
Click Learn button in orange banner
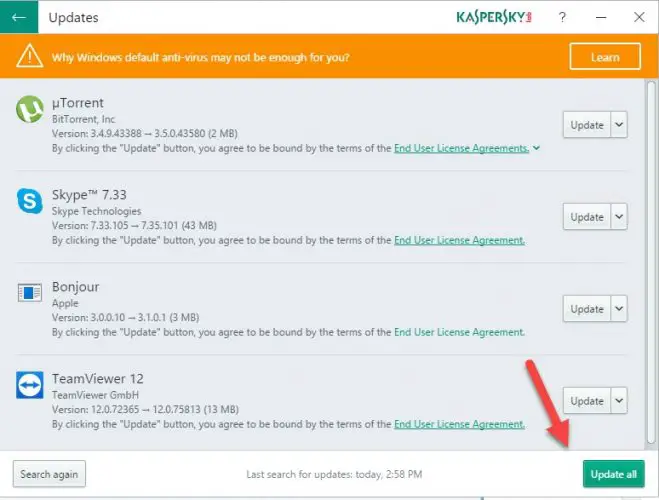(605, 56)
